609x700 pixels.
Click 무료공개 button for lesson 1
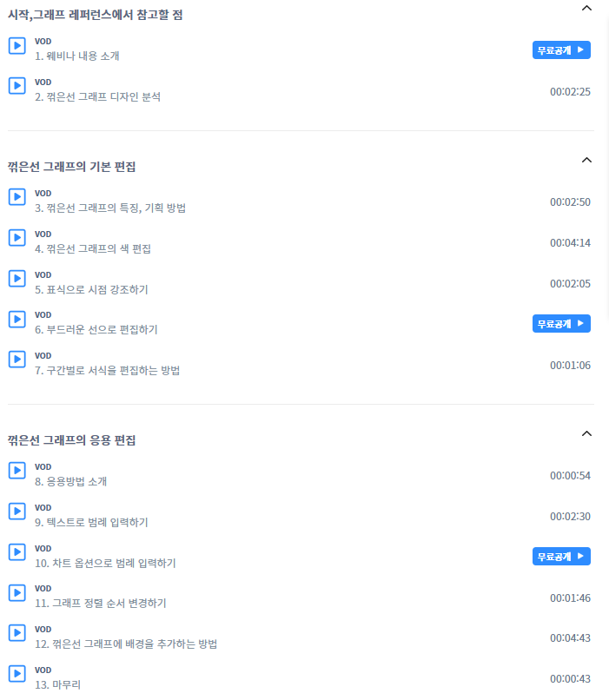coord(561,50)
